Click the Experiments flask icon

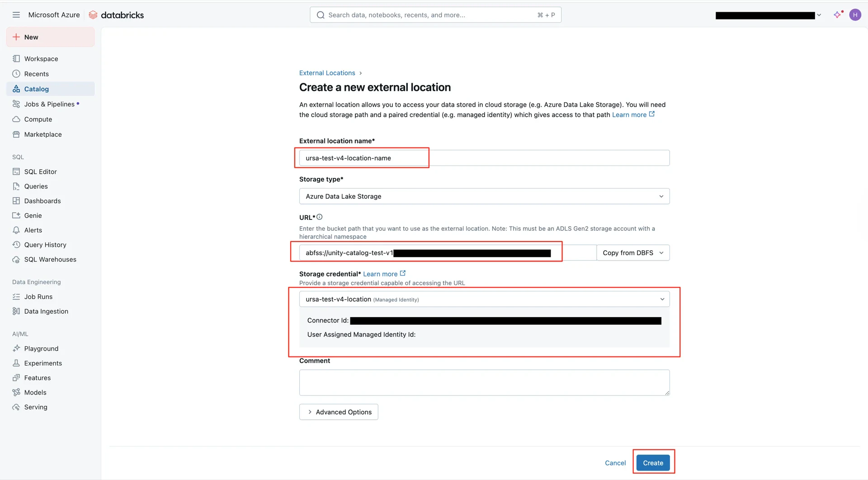(16, 363)
